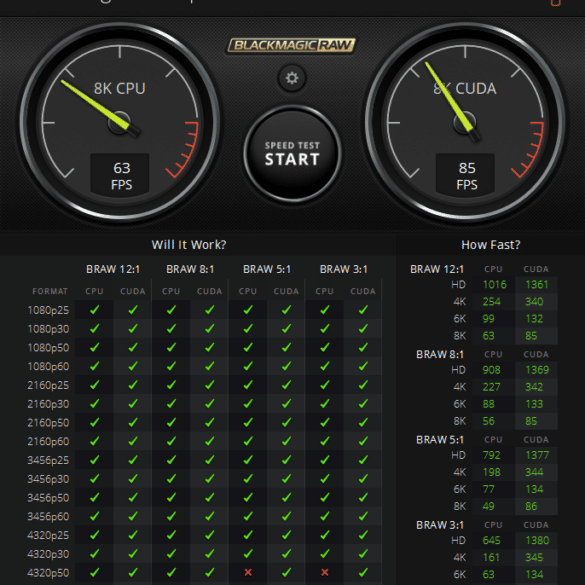Click the BRAW 3:1 heading in How Fast
The width and height of the screenshot is (585, 585).
(440, 525)
